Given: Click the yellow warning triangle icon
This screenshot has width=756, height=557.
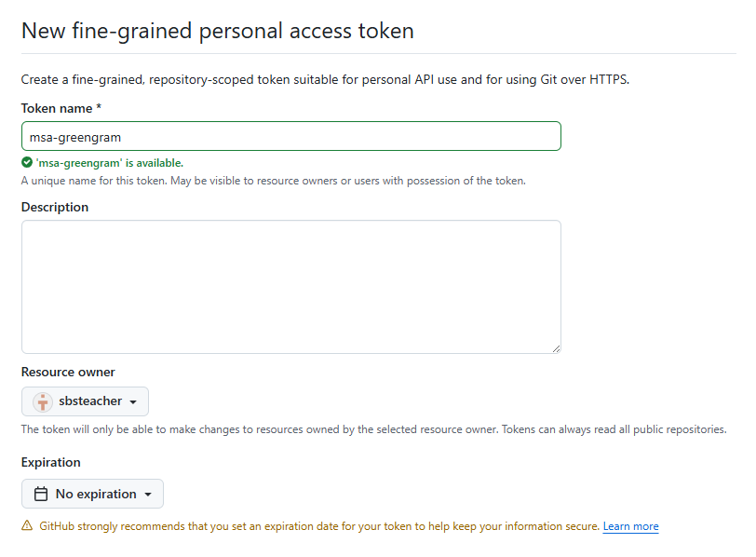Looking at the screenshot, I should pos(27,526).
